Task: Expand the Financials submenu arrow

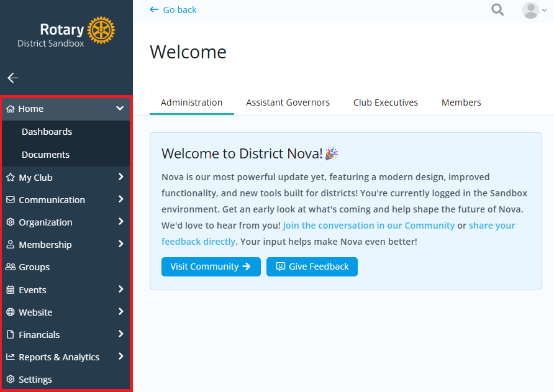Action: [121, 334]
